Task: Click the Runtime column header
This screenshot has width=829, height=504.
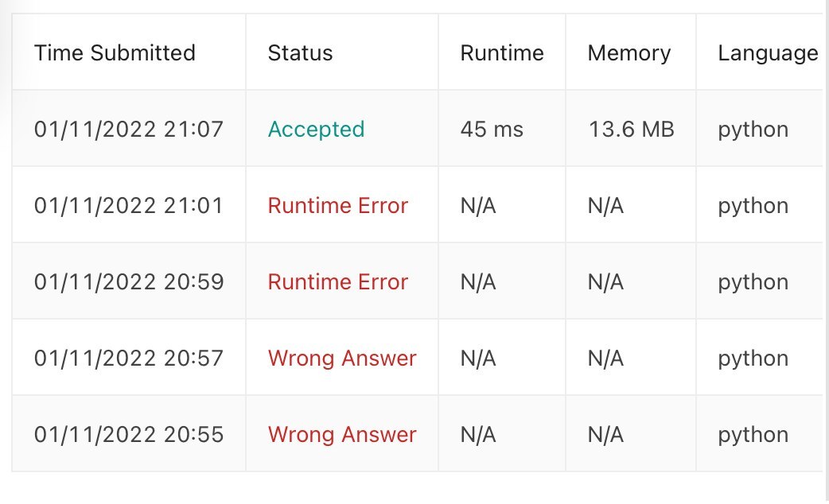Action: tap(502, 52)
